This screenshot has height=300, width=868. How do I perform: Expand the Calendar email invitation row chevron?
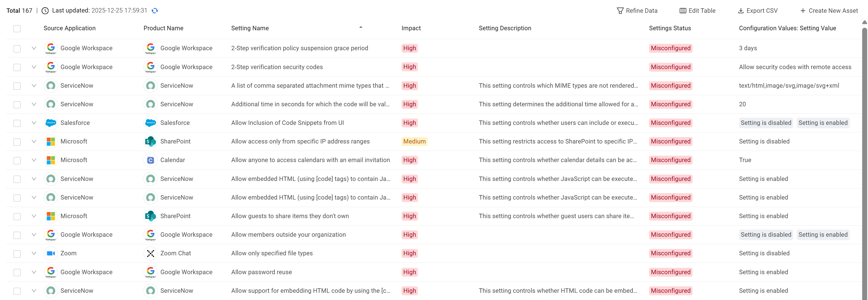tap(34, 160)
